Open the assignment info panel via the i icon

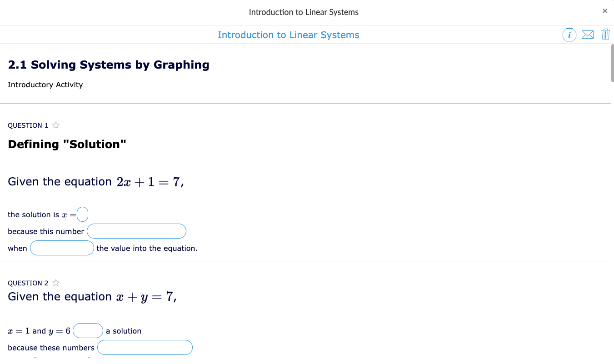(x=569, y=35)
